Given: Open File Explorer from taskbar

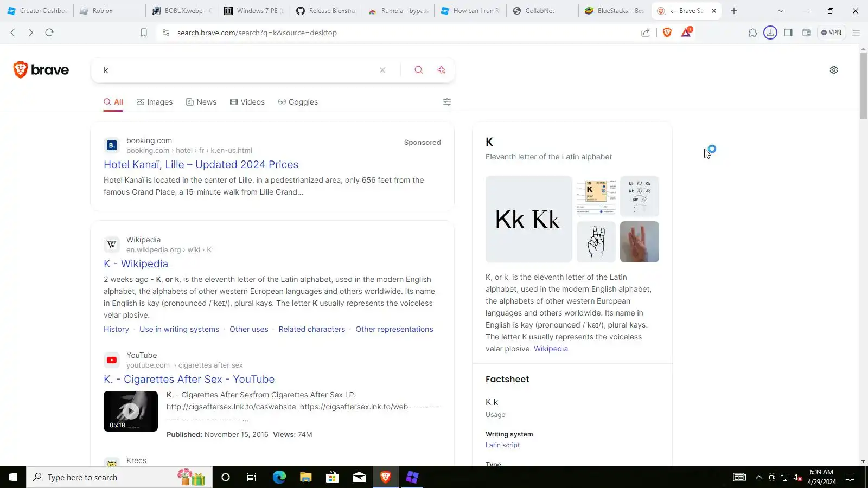Looking at the screenshot, I should coord(305,477).
